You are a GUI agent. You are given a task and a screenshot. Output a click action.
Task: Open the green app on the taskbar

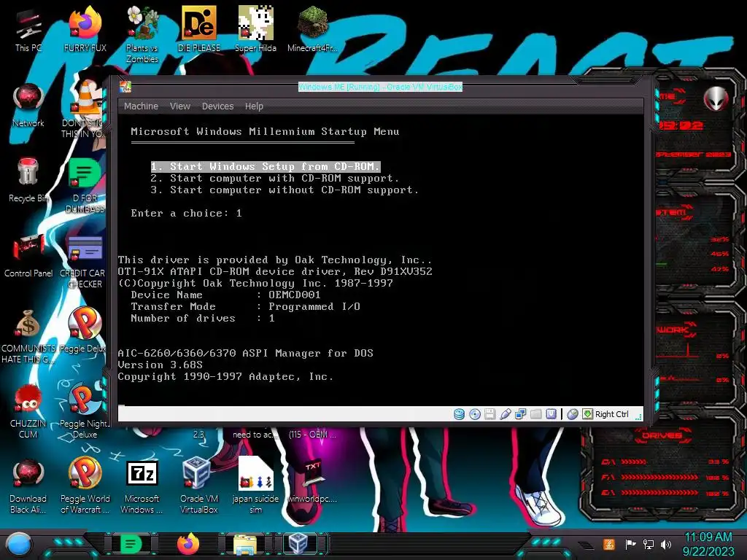(131, 544)
